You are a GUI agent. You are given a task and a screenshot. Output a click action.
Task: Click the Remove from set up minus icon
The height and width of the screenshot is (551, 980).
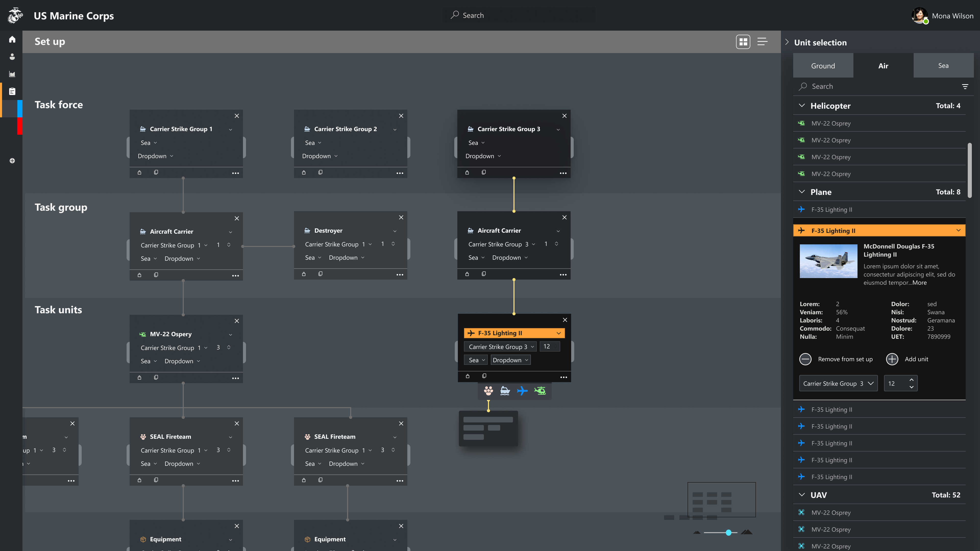coord(805,359)
